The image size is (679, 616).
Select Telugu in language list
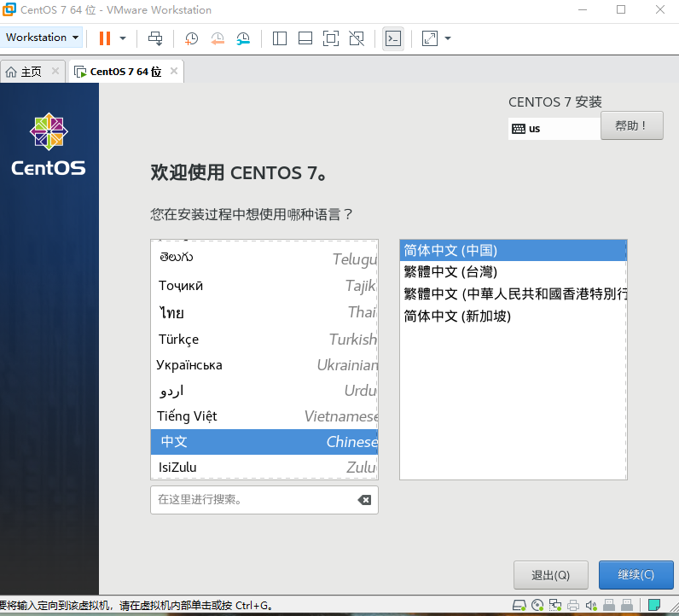tap(264, 259)
